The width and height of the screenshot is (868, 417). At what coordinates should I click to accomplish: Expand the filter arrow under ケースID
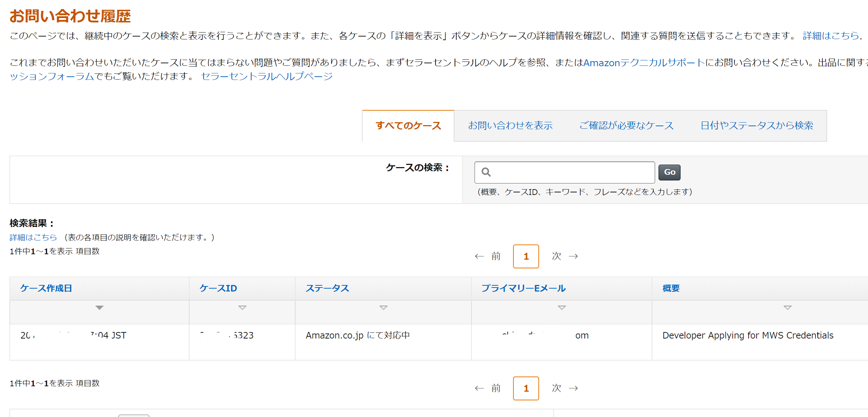tap(242, 308)
